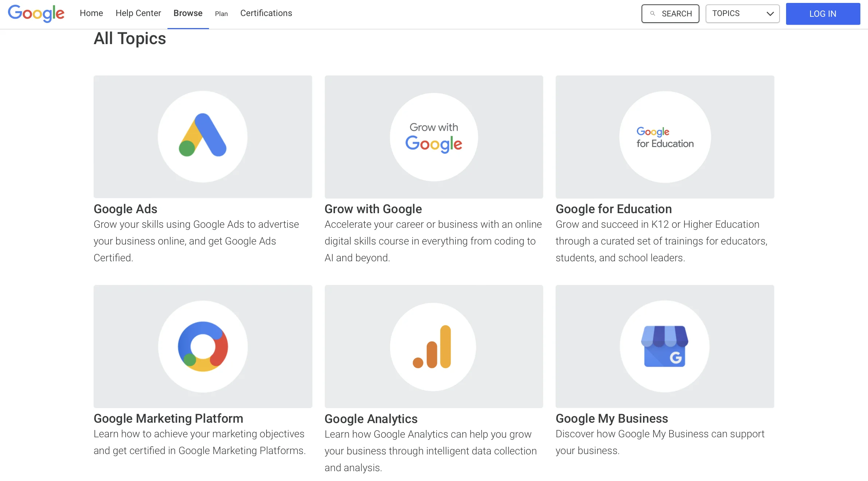Open the Certifications menu item

pos(266,13)
